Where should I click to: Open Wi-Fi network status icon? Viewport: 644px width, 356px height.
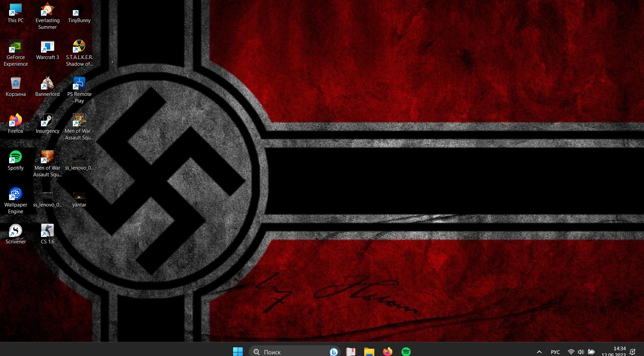(x=571, y=352)
